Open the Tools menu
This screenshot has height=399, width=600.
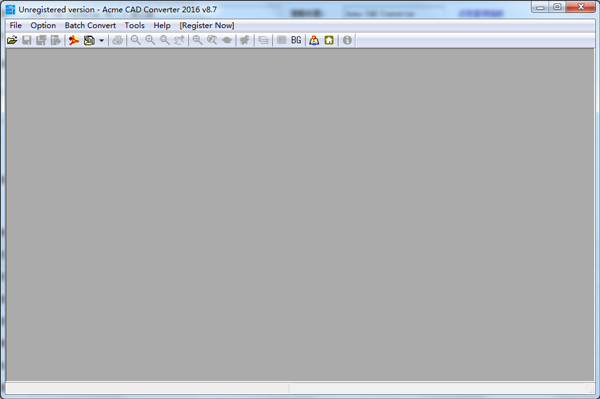[135, 25]
